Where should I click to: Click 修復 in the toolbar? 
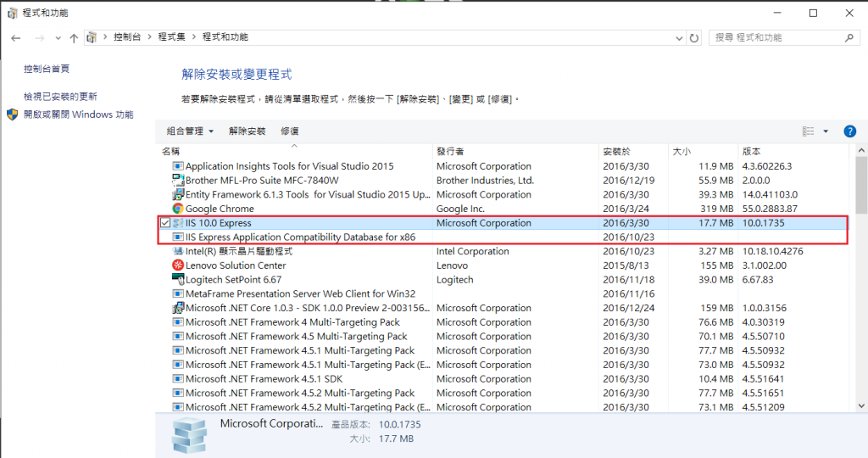point(290,131)
